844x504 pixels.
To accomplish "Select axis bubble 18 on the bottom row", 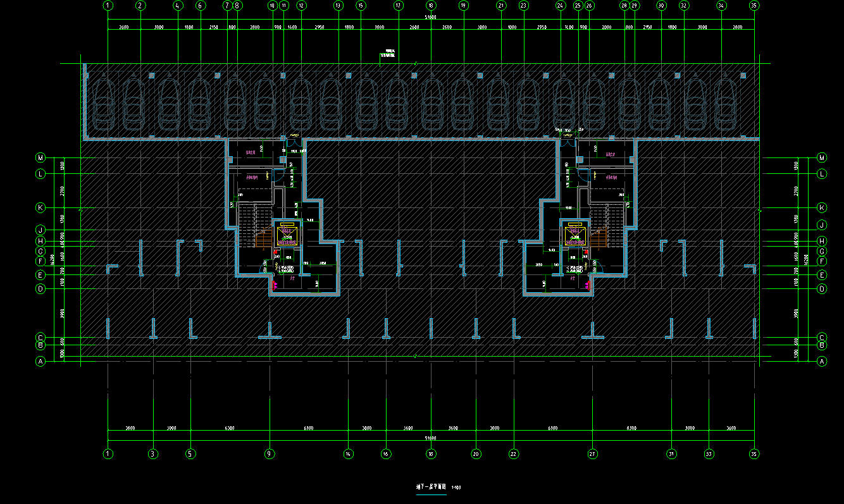I will 431,453.
